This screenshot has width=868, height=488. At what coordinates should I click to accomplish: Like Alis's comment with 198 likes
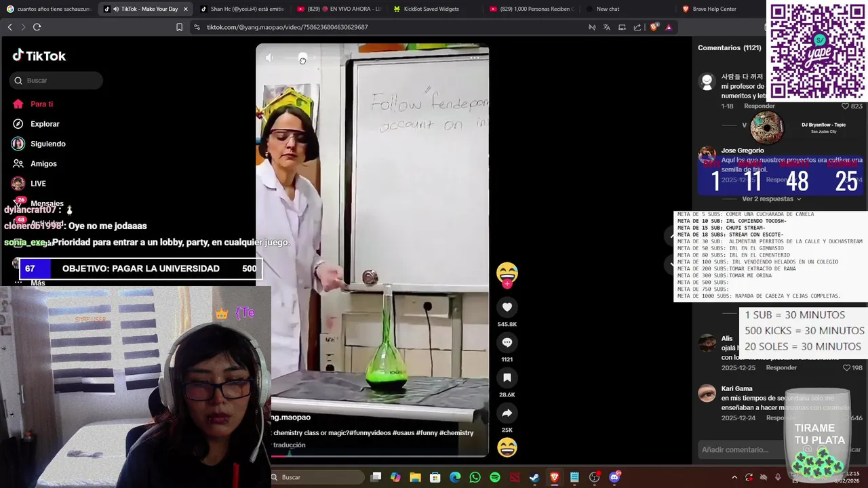click(x=846, y=367)
